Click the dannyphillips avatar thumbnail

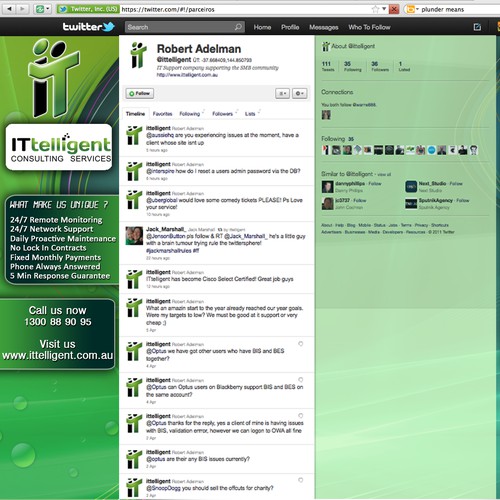click(327, 187)
